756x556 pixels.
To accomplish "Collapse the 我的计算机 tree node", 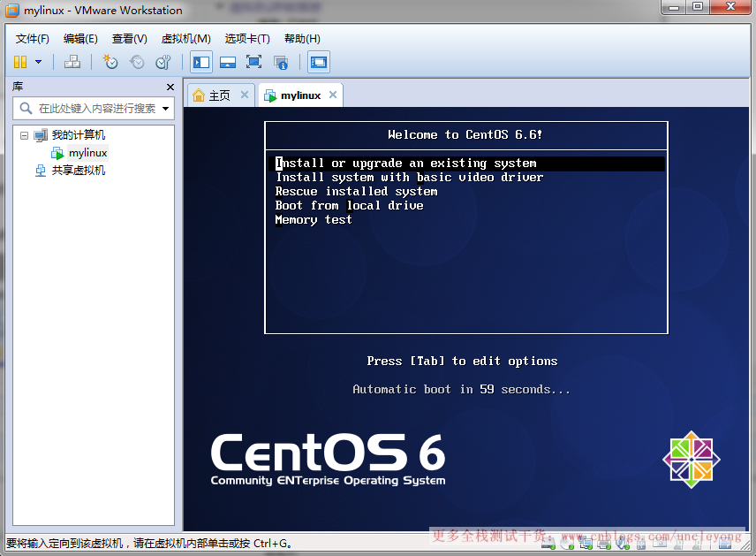I will 24,135.
